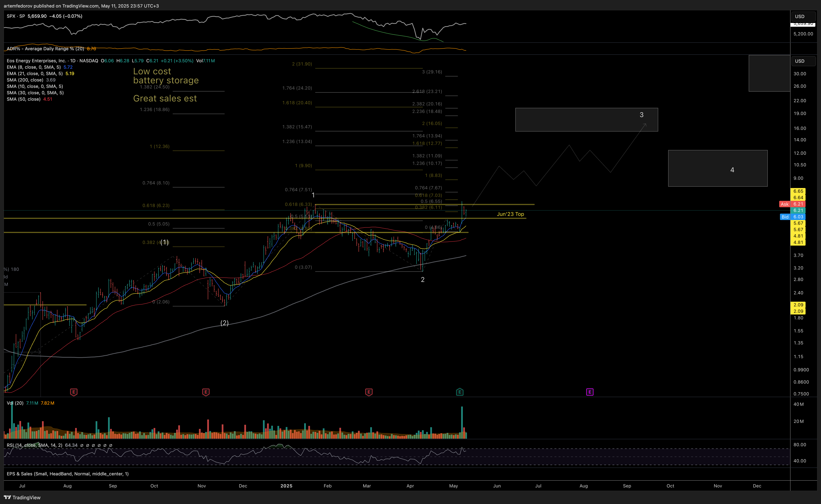The width and height of the screenshot is (821, 504).
Task: Click the purple upcoming earnings marker
Action: click(x=590, y=392)
